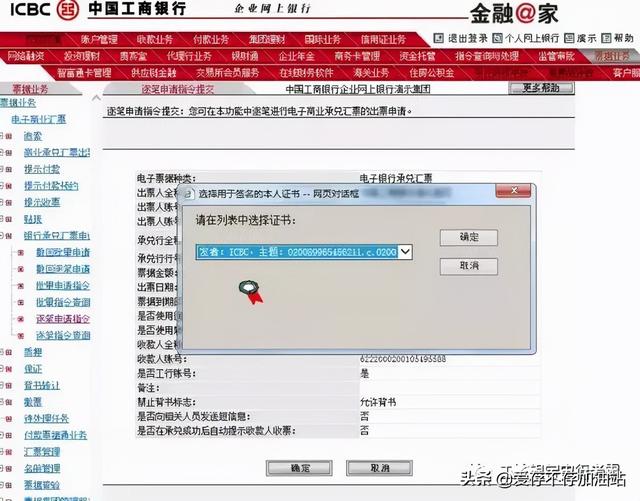Click the leaf icon beside 批量申请指令
The width and height of the screenshot is (640, 501).
click(x=20, y=286)
